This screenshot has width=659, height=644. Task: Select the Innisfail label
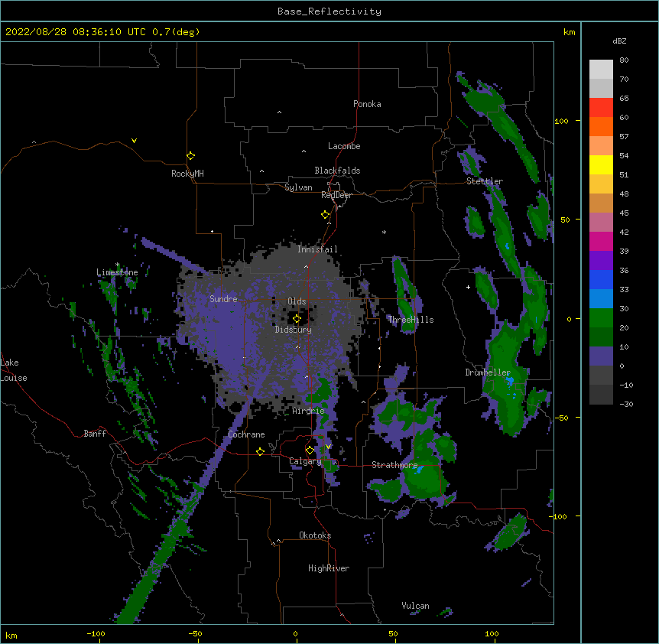coord(317,249)
